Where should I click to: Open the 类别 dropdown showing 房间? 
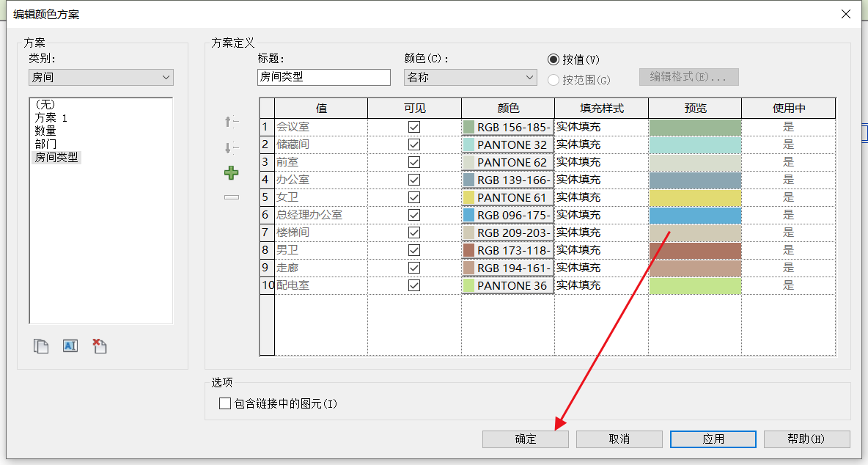(x=101, y=77)
